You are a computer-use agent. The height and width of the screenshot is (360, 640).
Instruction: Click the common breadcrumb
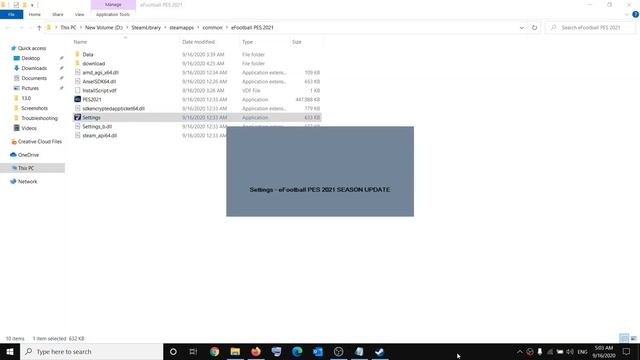212,28
